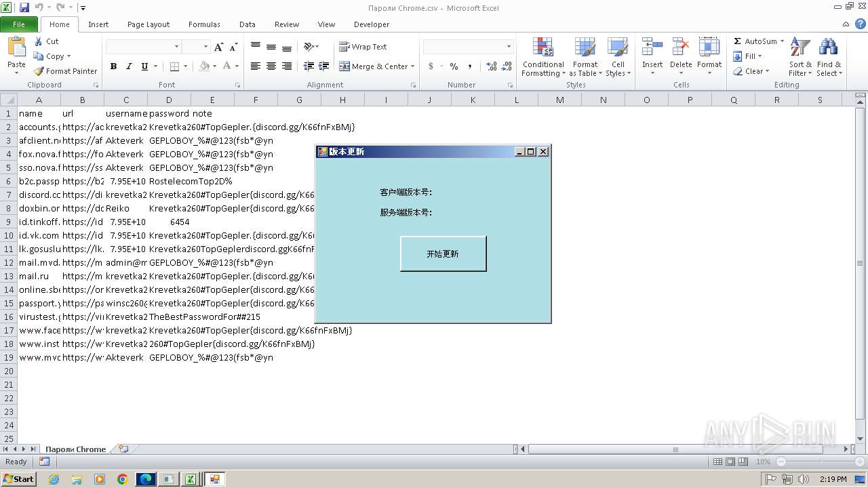Switch to the Formulas tab
Image resolution: width=868 pixels, height=488 pixels.
click(x=204, y=24)
